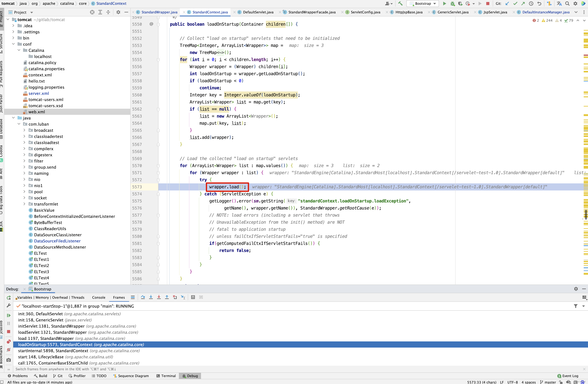The height and width of the screenshot is (384, 588).
Task: Expand the bin folder
Action: click(13, 38)
